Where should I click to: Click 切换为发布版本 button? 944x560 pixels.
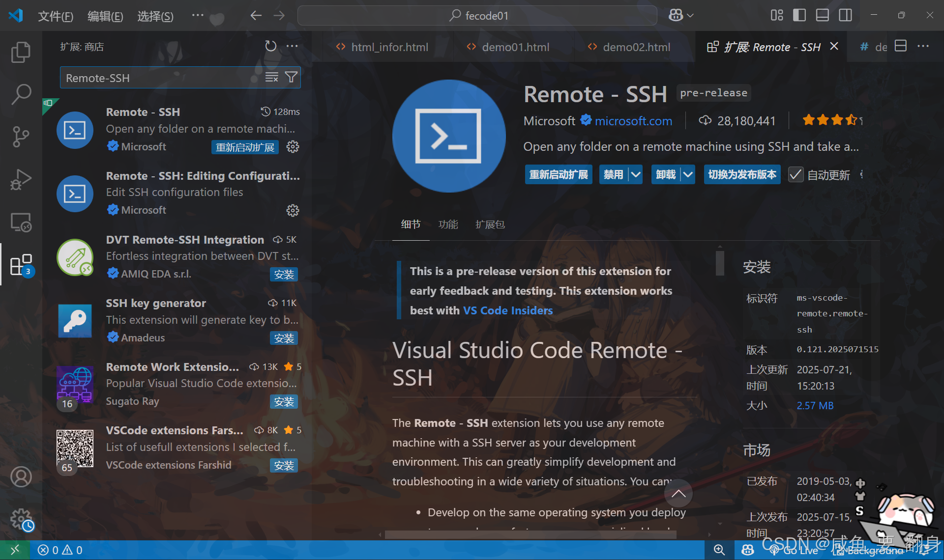[742, 175]
